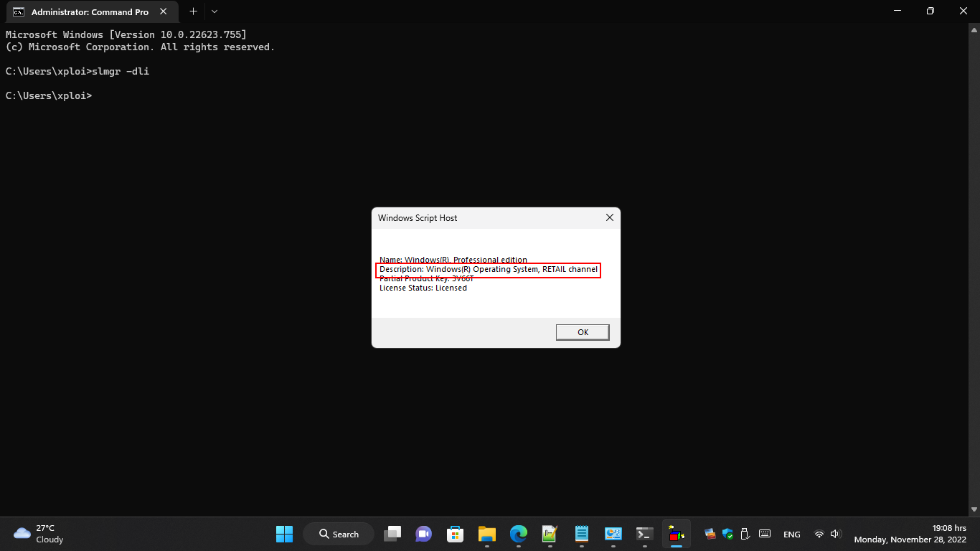The image size is (980, 551).
Task: Click the 'Description: Windows(R) Operating System' line
Action: [488, 269]
